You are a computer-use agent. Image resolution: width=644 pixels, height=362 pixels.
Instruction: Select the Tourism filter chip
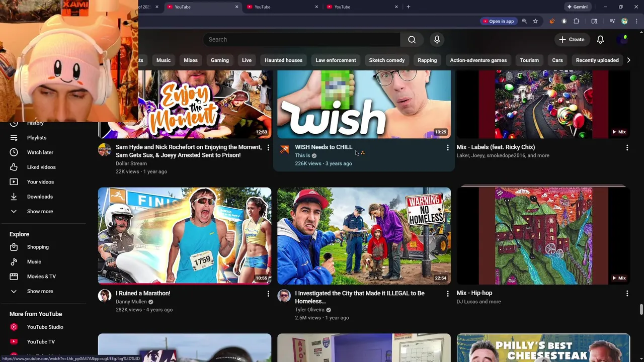click(529, 60)
